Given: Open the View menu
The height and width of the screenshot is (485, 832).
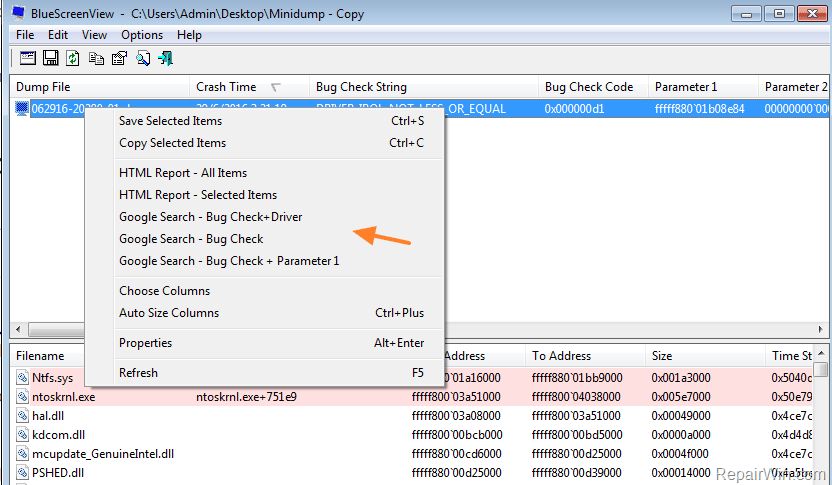Looking at the screenshot, I should [94, 35].
